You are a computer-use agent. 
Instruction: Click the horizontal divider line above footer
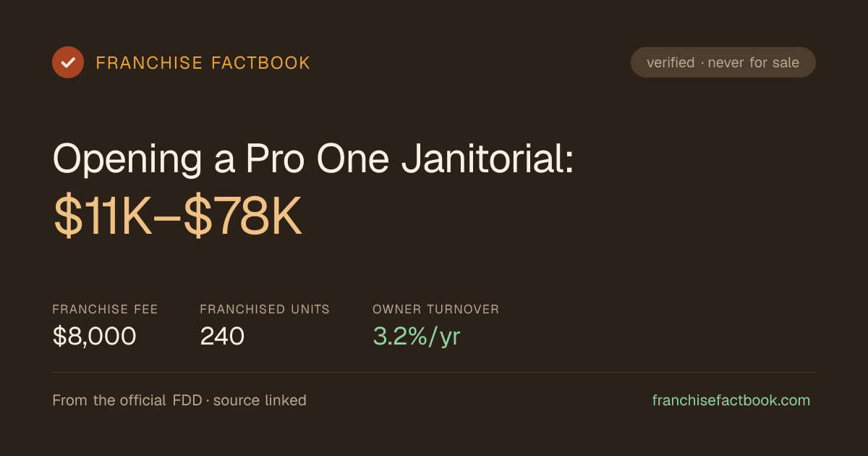coord(434,373)
